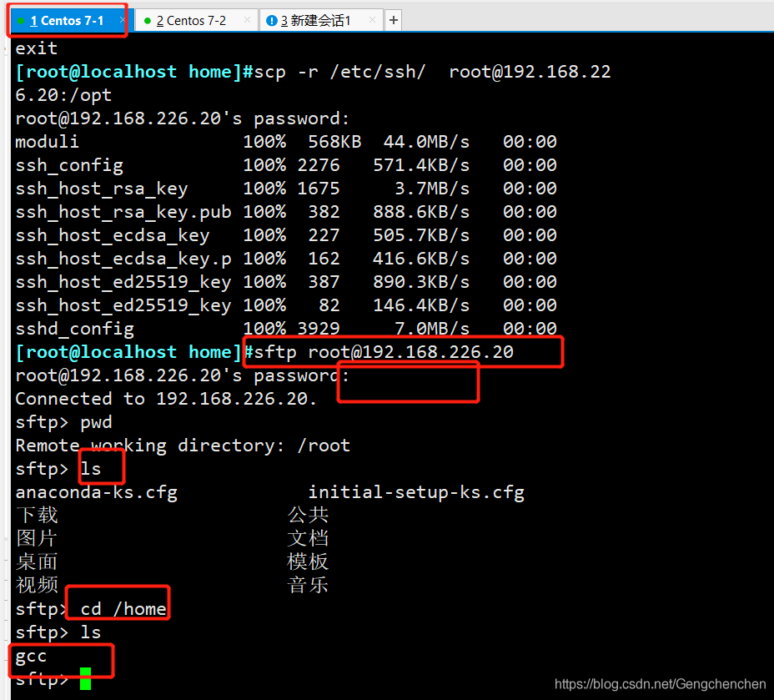The width and height of the screenshot is (774, 700).
Task: Click the 视频 folder name
Action: 37,586
